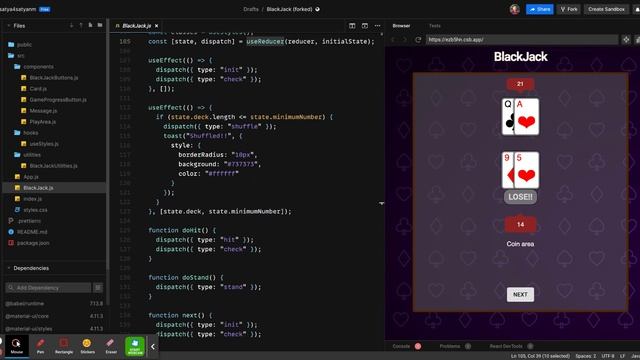Click the @material-ui/core dependency
640x360 pixels.
(27, 316)
